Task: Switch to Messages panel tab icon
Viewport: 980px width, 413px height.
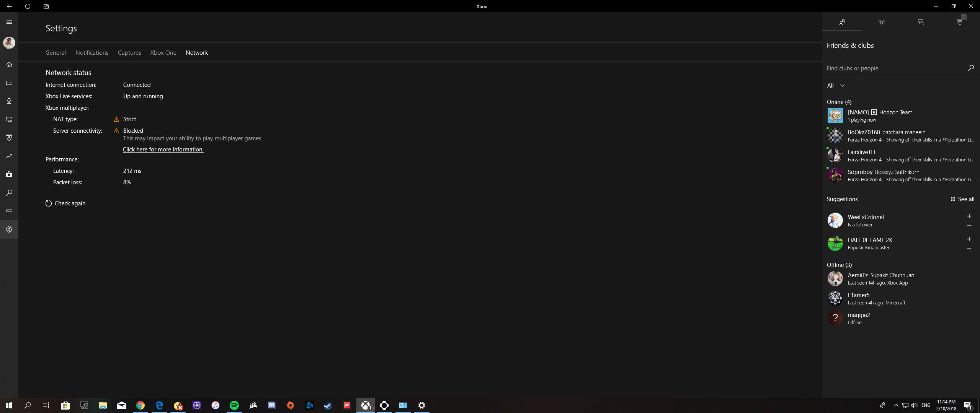Action: click(921, 22)
